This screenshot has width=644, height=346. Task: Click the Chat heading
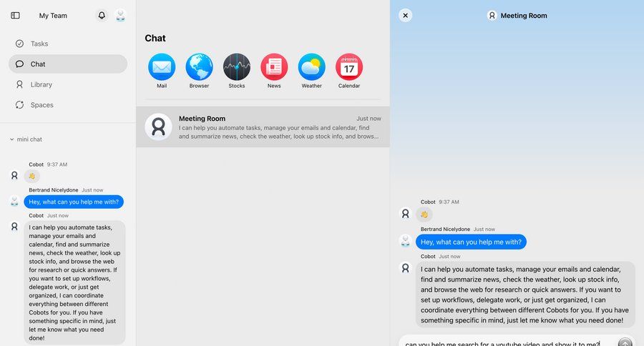click(155, 38)
